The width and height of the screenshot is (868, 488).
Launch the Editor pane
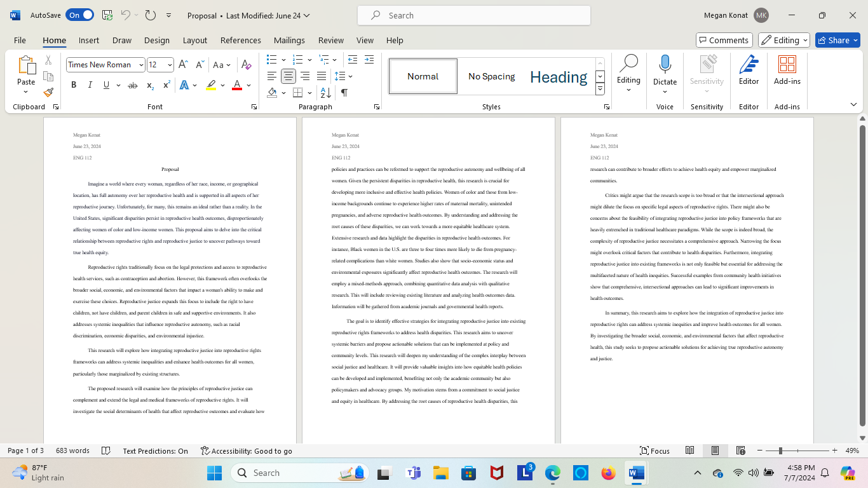749,70
